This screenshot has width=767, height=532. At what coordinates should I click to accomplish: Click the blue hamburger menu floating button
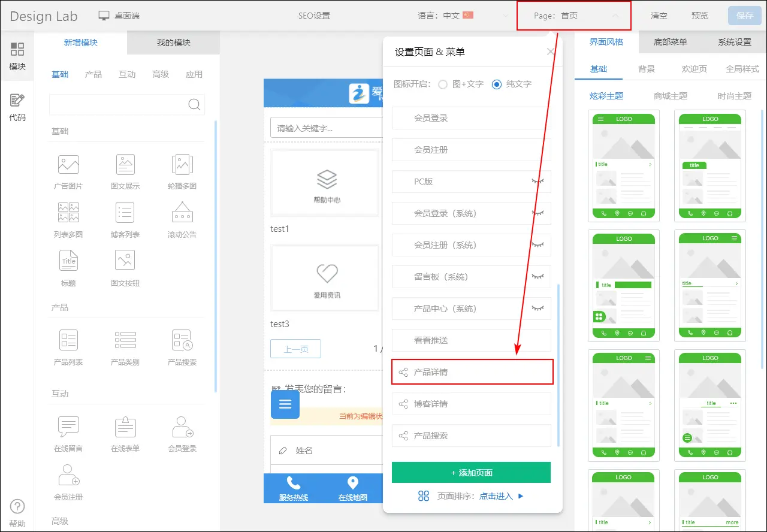(x=285, y=404)
